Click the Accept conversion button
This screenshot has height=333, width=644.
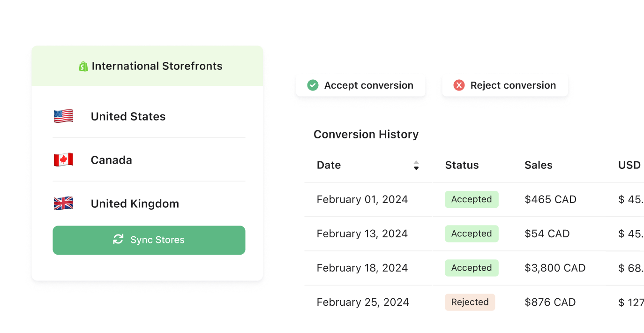[360, 85]
